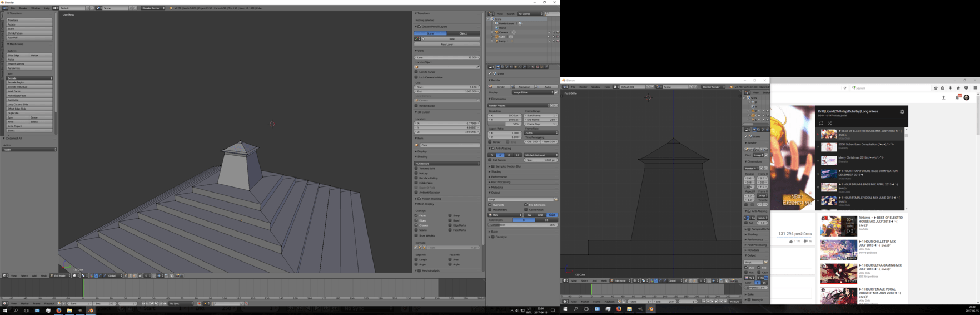Viewport: 980px width, 315px height.
Task: Open the Render menu in top bar
Action: tap(23, 8)
